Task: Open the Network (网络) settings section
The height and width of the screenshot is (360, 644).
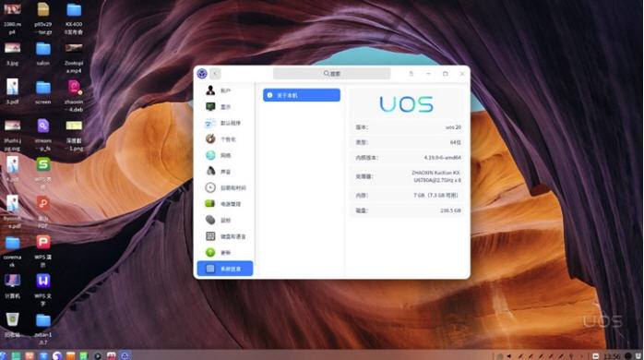Action: (225, 155)
